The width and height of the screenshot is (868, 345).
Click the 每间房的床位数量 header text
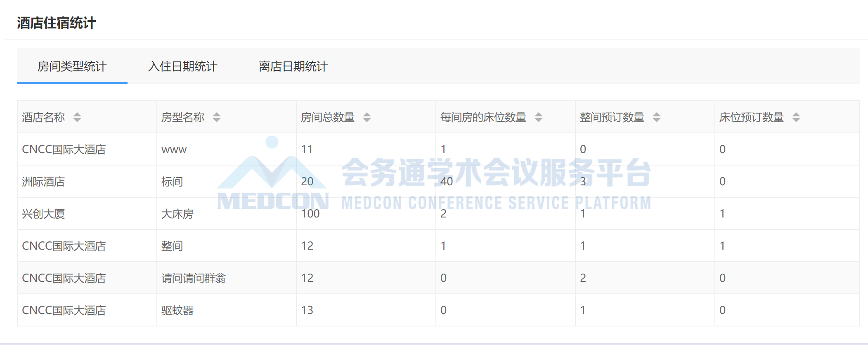click(x=483, y=117)
